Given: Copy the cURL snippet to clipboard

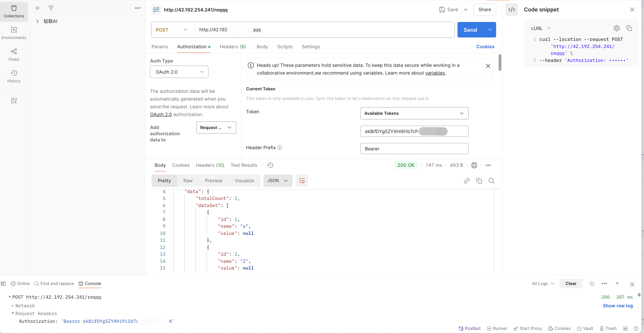Looking at the screenshot, I should (x=629, y=28).
